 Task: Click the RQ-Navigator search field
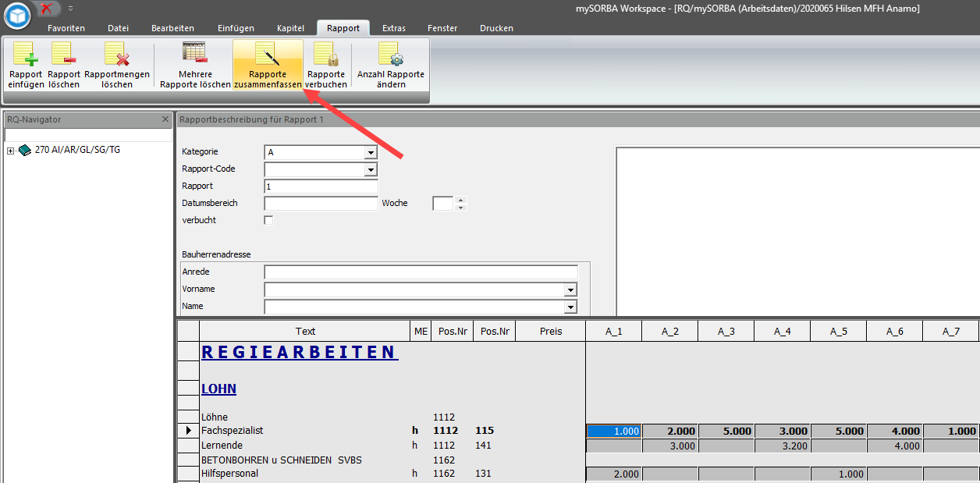[x=88, y=135]
